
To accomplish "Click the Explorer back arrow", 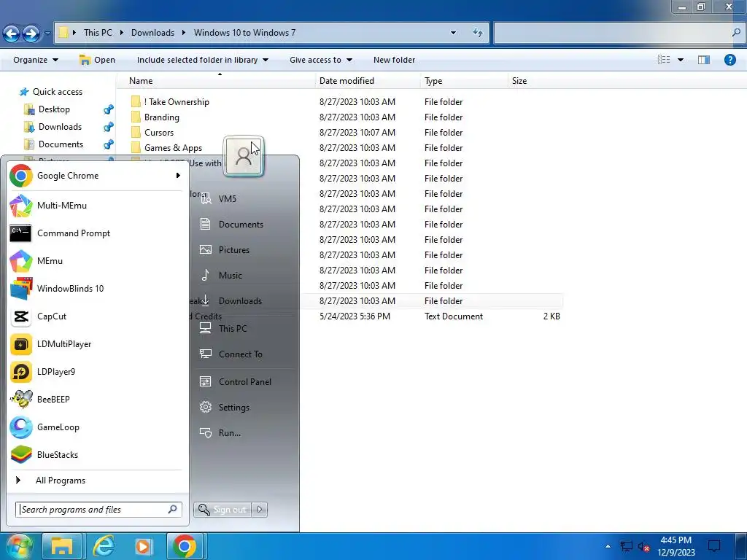I will pos(12,33).
